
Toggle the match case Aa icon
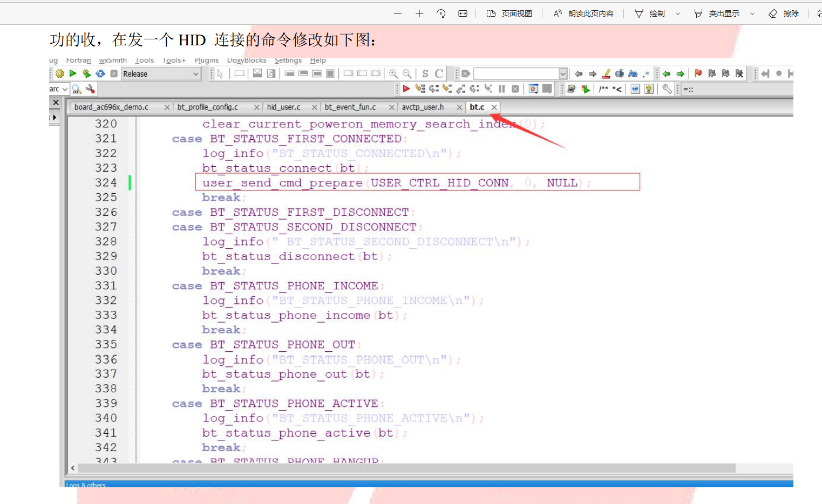pos(633,74)
